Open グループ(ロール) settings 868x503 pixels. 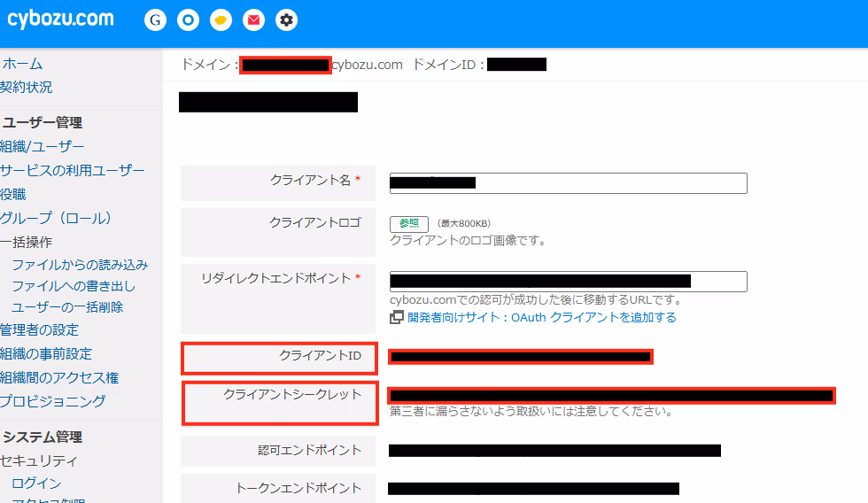(x=56, y=218)
